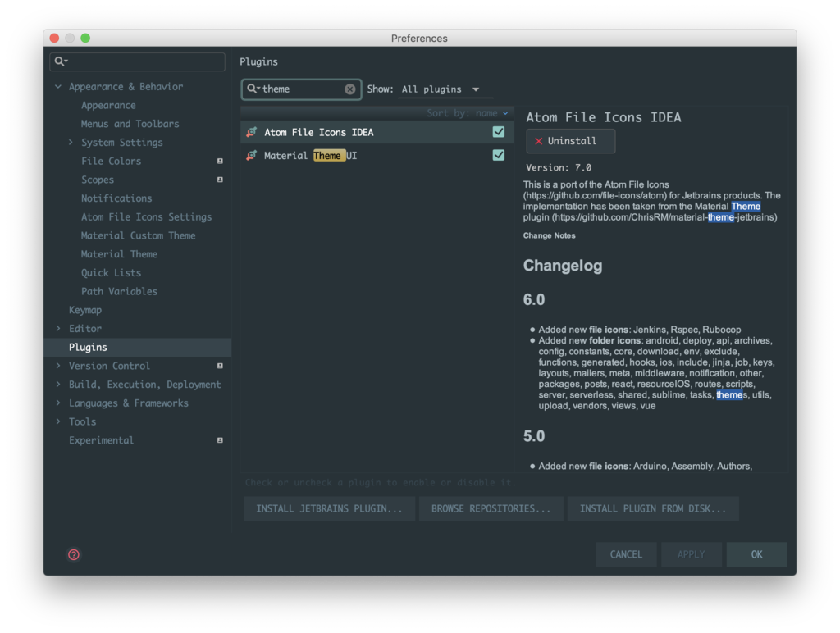
Task: Click the settings search magnifier icon
Action: (x=61, y=61)
